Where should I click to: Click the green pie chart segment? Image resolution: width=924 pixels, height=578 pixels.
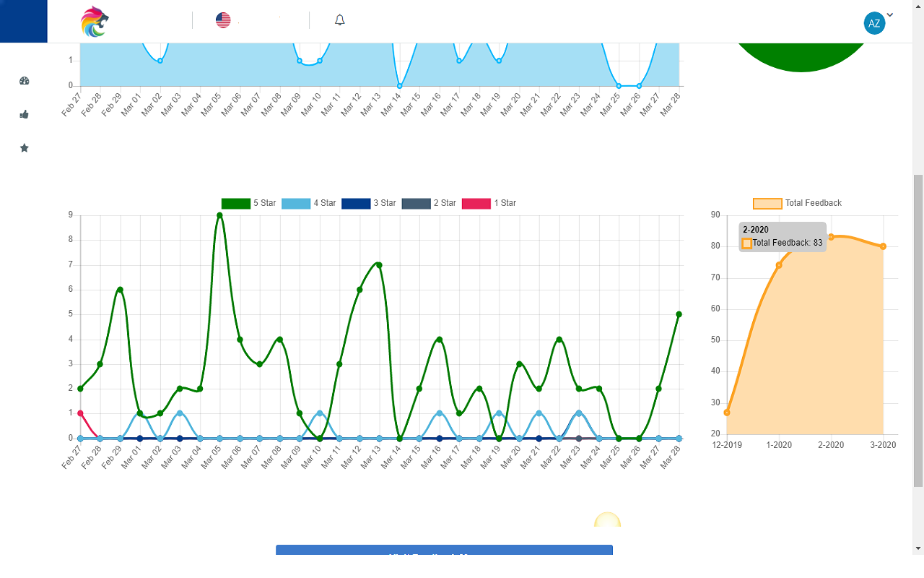(801, 58)
